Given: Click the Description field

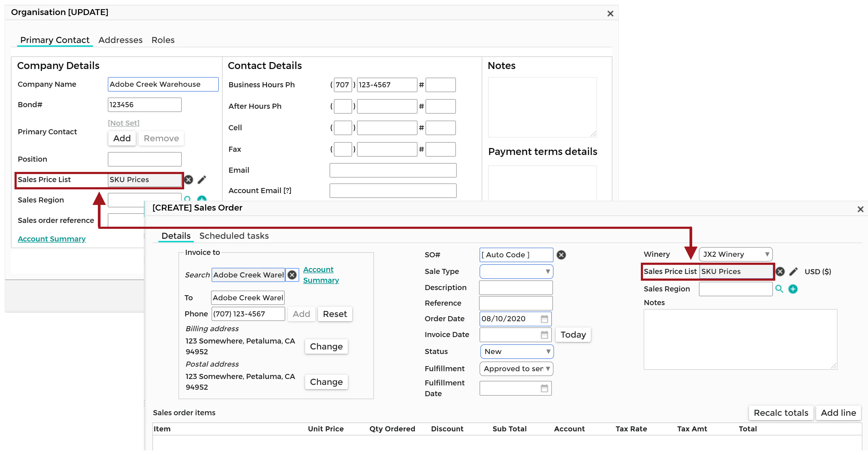Looking at the screenshot, I should (516, 288).
